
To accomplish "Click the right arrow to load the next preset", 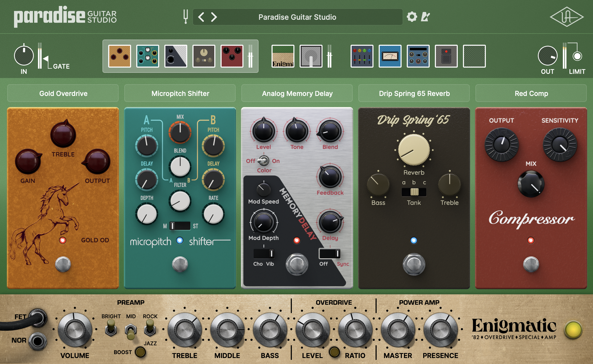I will [x=214, y=17].
